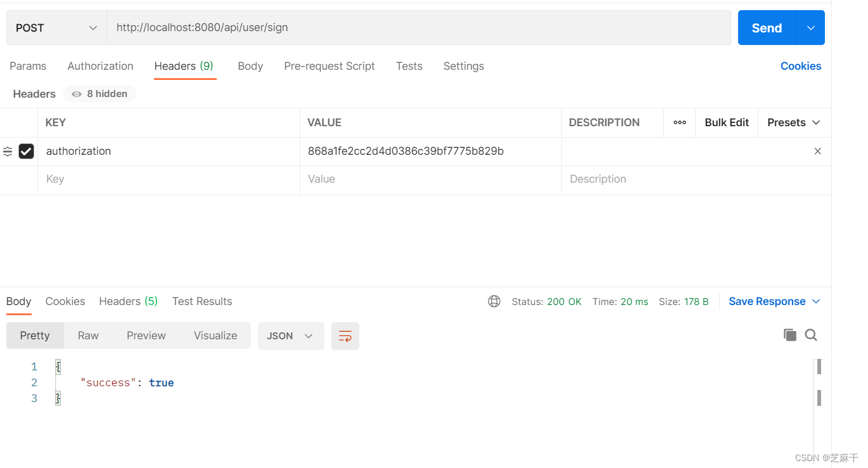The height and width of the screenshot is (468, 868).
Task: Toggle line wrapping in the response viewer
Action: 345,335
